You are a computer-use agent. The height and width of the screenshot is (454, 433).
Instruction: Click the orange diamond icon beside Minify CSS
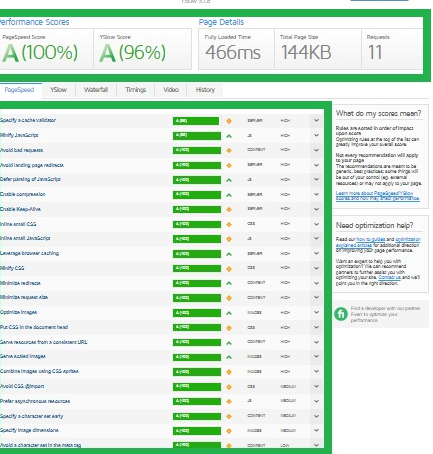(x=229, y=269)
